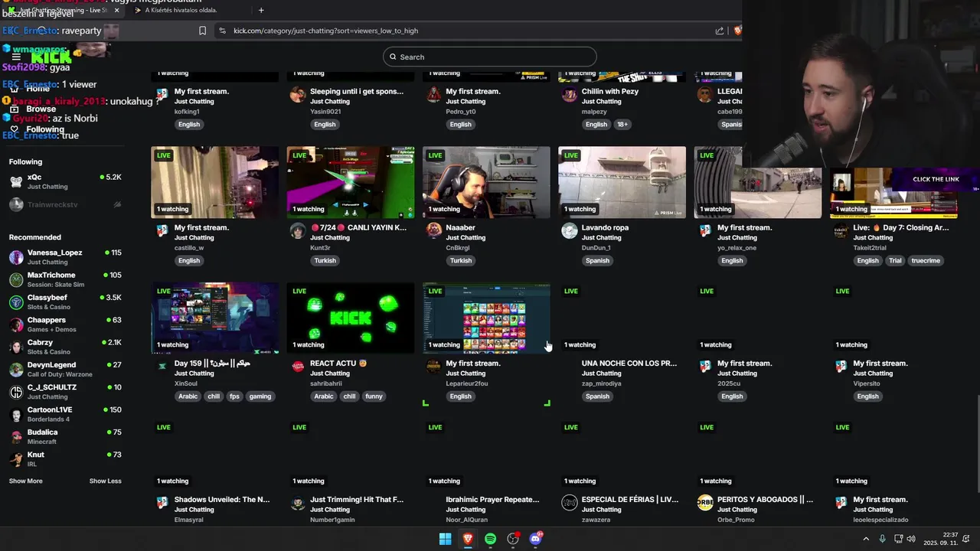
Task: Open Discord from the taskbar
Action: click(x=535, y=539)
